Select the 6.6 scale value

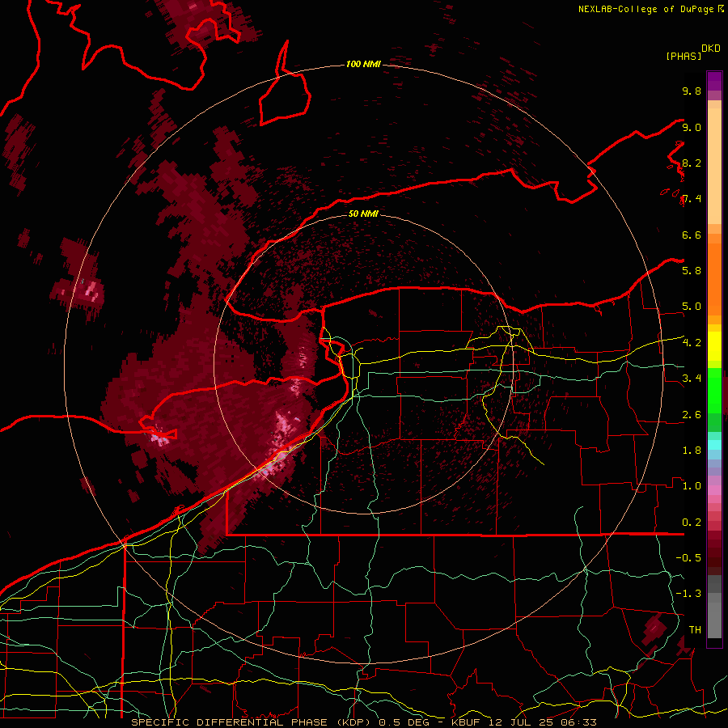(692, 235)
